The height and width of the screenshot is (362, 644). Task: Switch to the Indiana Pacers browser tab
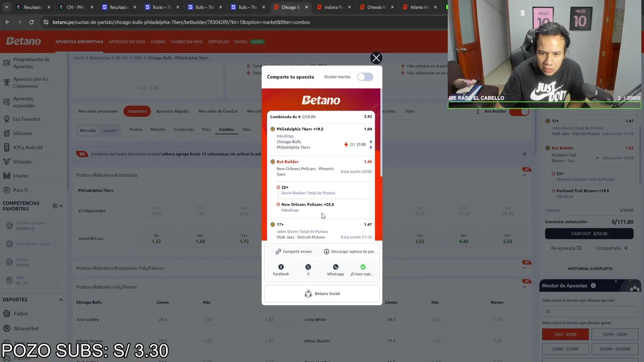(333, 7)
